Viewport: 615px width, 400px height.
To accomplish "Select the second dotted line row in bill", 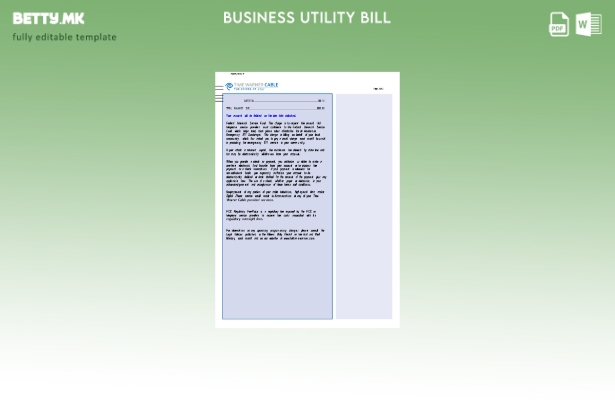I will tap(275, 108).
